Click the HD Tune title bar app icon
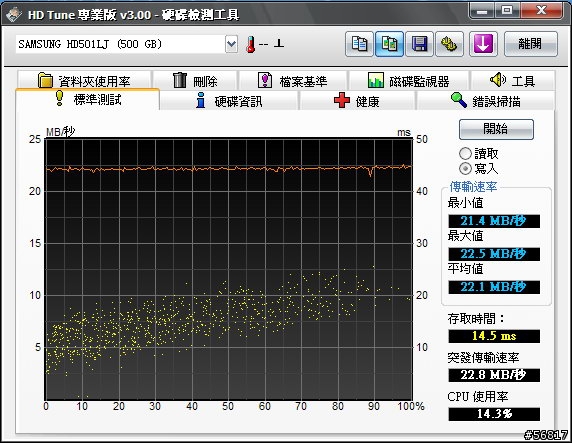Screen dimensions: 572x443 point(13,14)
